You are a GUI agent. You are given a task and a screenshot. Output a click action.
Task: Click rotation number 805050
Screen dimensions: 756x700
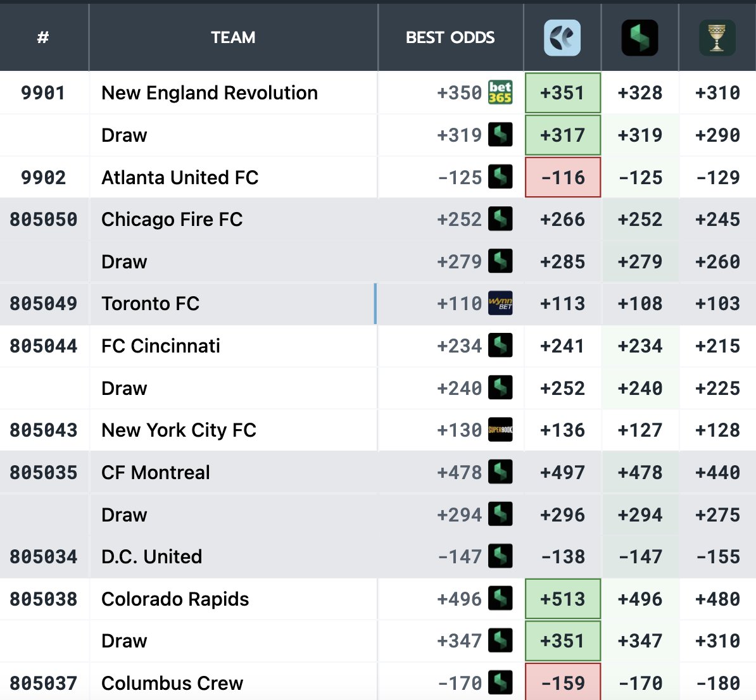(x=44, y=220)
